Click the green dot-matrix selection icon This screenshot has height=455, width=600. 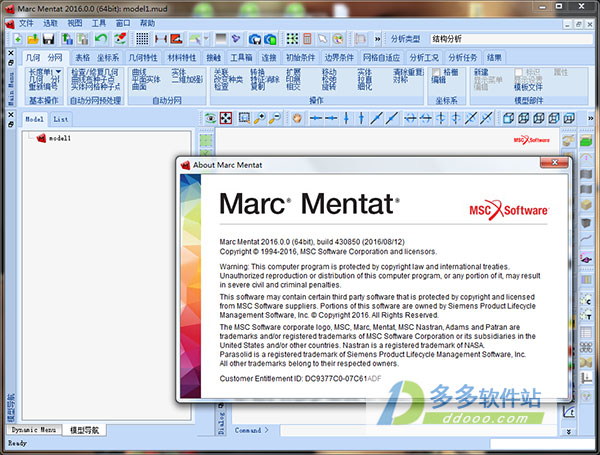[x=292, y=39]
